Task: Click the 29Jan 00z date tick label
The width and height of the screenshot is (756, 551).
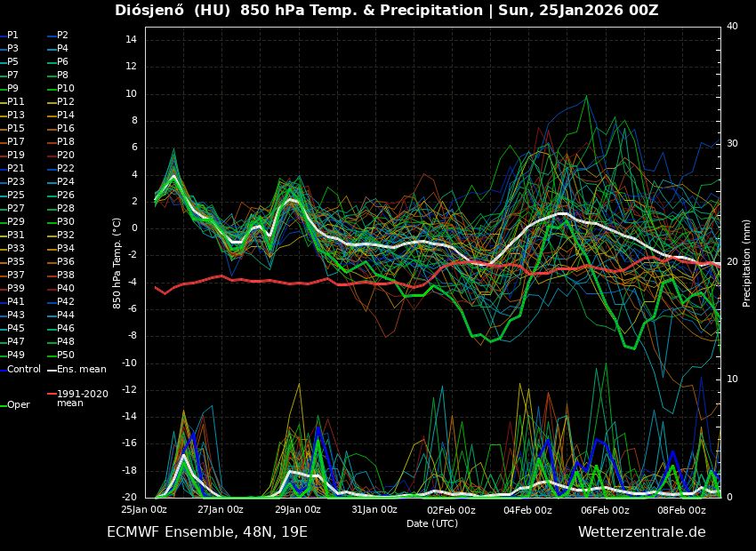Action: point(297,510)
